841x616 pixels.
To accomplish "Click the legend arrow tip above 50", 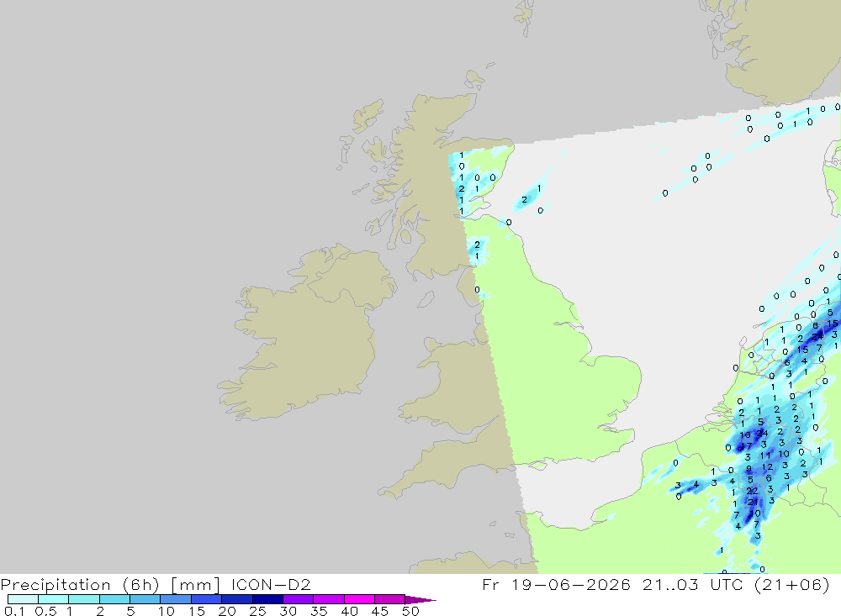I will click(420, 600).
